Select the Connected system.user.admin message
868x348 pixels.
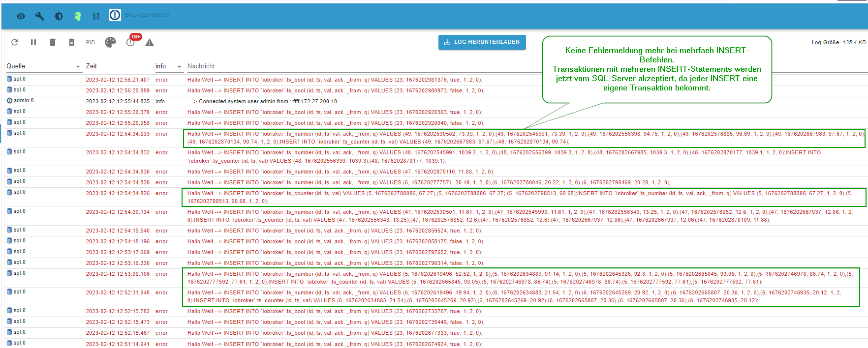(262, 101)
